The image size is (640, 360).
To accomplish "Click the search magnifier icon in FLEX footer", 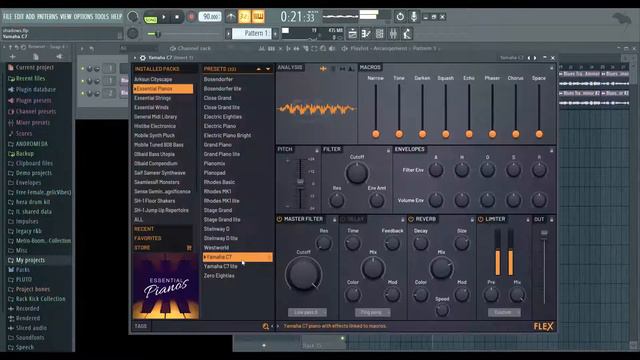I will (266, 326).
